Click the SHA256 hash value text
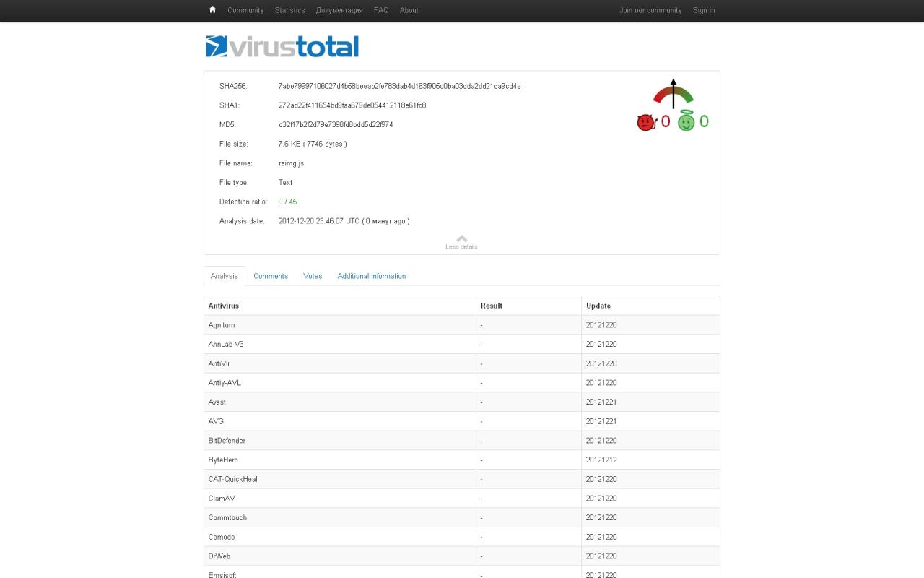 (x=399, y=86)
